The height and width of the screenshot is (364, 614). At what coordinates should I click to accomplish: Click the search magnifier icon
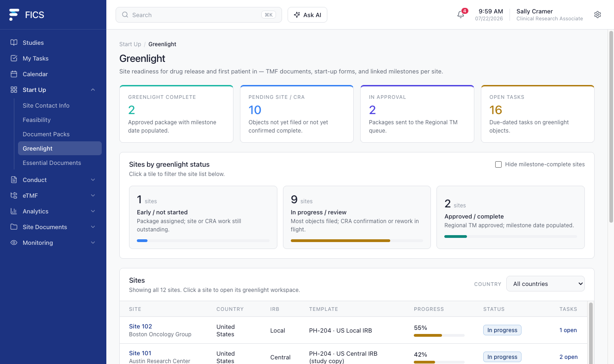coord(125,15)
